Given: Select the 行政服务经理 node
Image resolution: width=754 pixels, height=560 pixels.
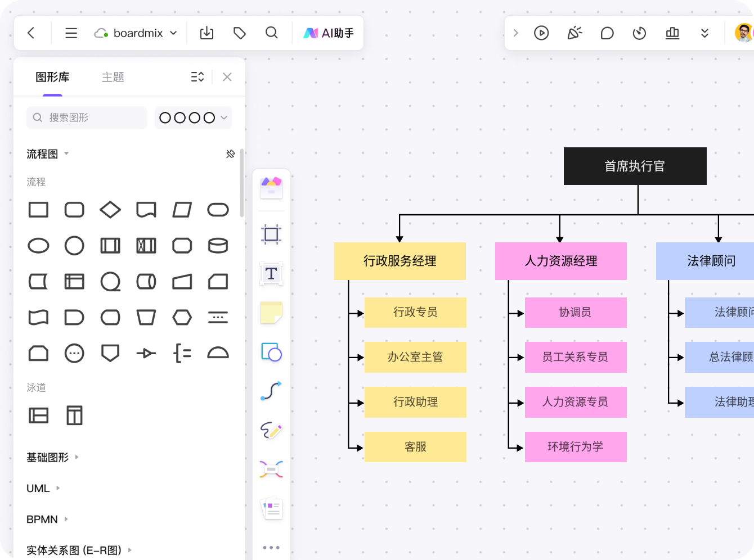Looking at the screenshot, I should pos(400,261).
